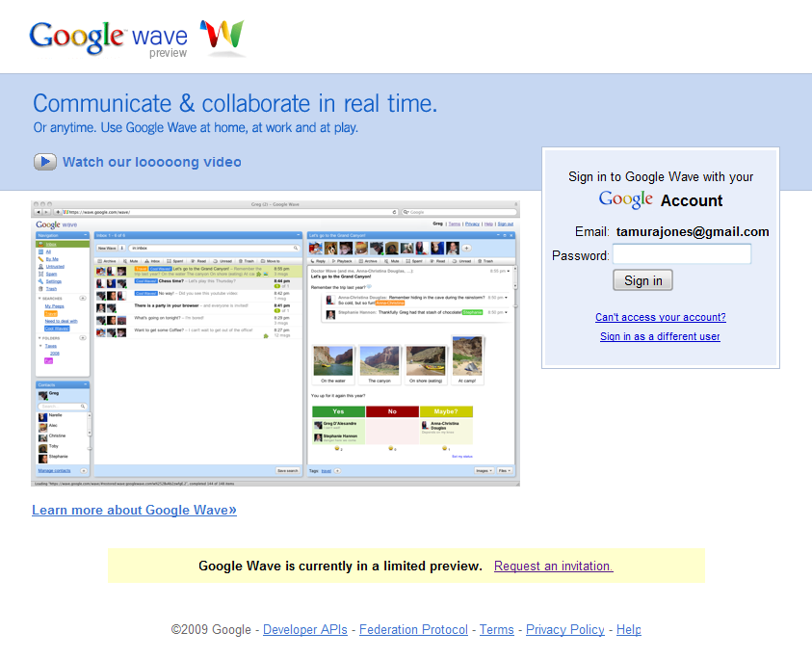The width and height of the screenshot is (812, 659).
Task: Click Sign out in the Wave header
Action: (x=506, y=224)
